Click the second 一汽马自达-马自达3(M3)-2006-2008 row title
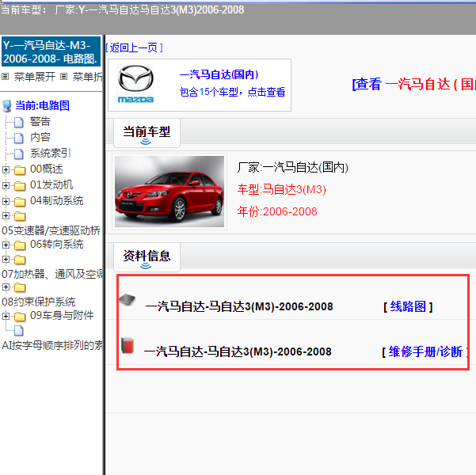476x475 pixels. pyautogui.click(x=238, y=351)
